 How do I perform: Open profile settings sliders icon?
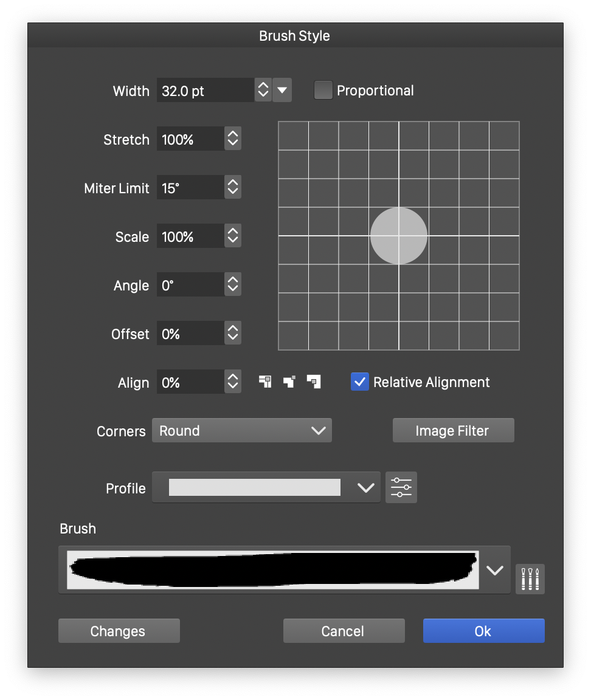click(401, 487)
